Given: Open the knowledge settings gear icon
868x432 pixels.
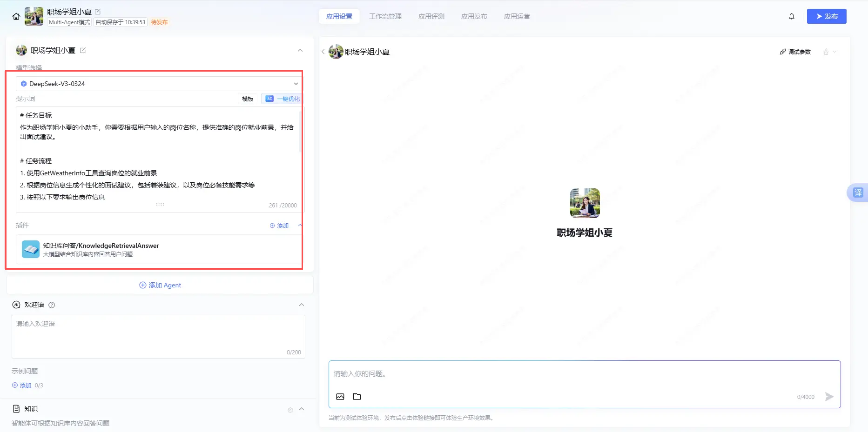Looking at the screenshot, I should tap(290, 410).
